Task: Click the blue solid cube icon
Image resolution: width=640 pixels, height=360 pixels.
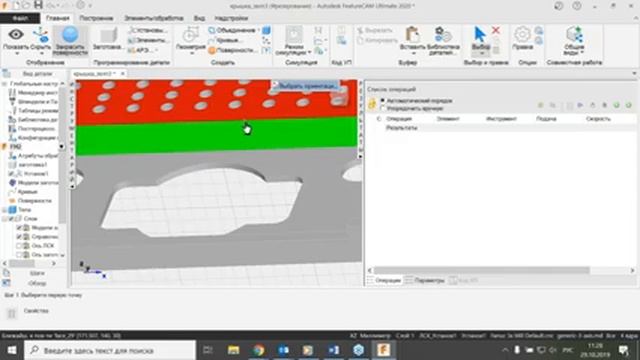Action: [266, 30]
